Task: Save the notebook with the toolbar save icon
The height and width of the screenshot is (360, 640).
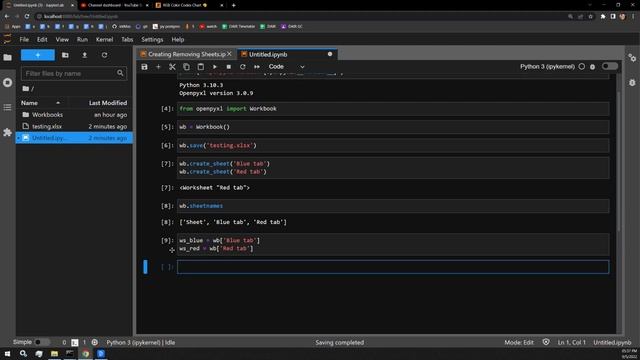Action: (x=144, y=67)
